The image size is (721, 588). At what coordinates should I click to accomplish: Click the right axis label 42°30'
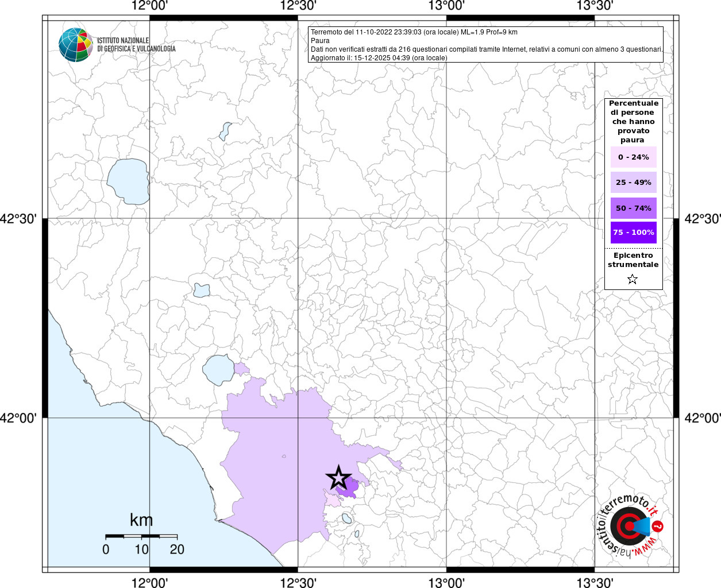pos(702,219)
